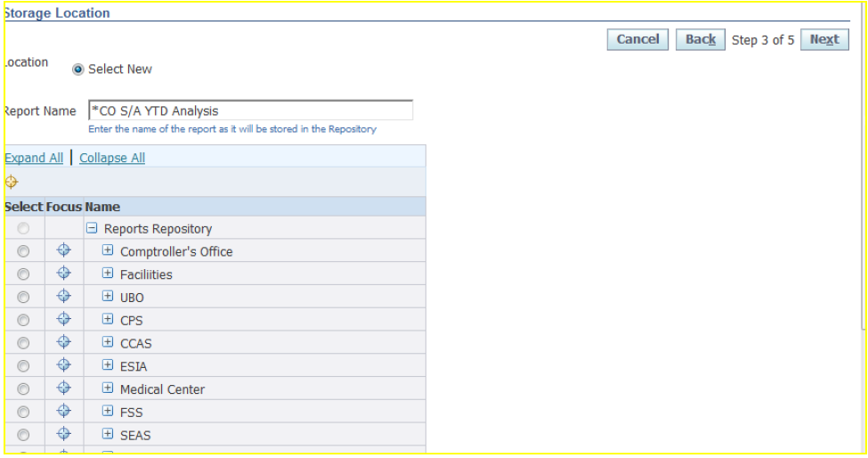The width and height of the screenshot is (868, 458).
Task: Collapse the Reports Repository node
Action: (92, 227)
